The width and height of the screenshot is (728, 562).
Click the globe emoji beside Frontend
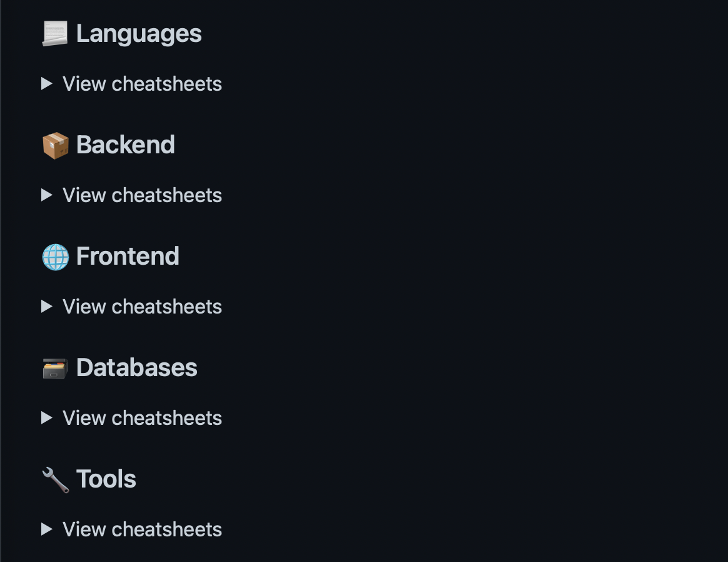[55, 257]
